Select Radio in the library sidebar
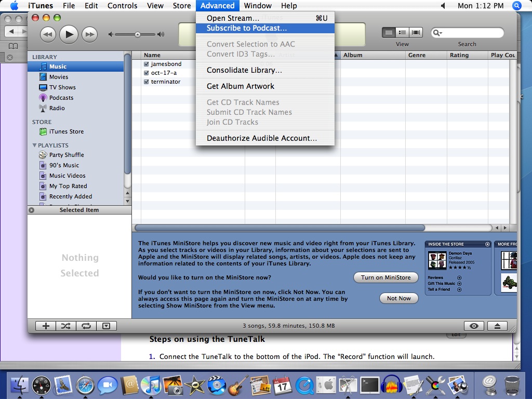Image resolution: width=532 pixels, height=399 pixels. (57, 108)
